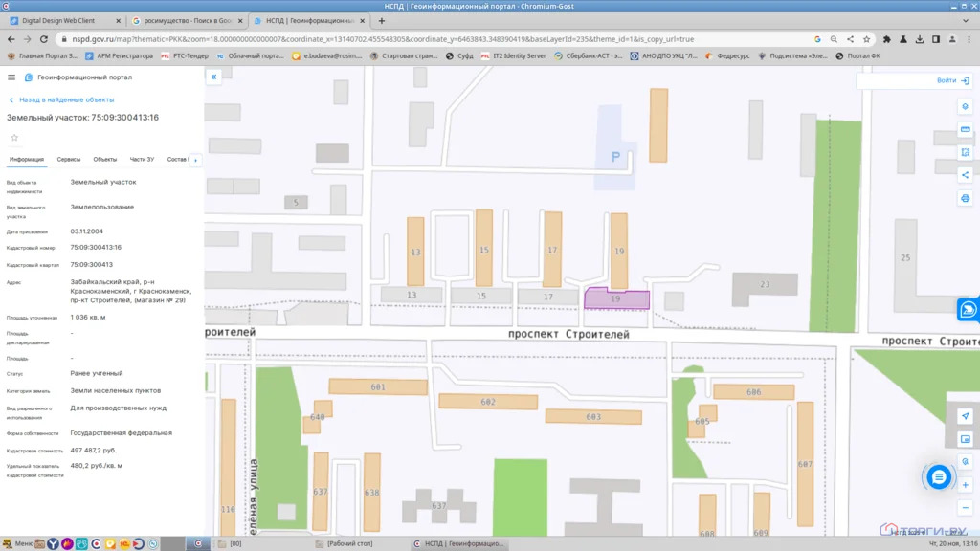Zoom in with the plus button
Viewport: 980px width, 551px height.
tap(965, 485)
